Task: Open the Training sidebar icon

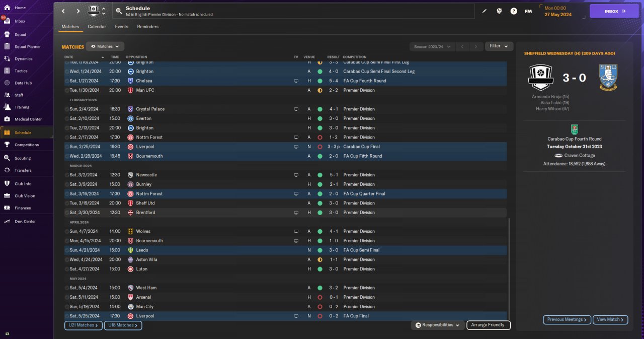Action: [x=7, y=107]
